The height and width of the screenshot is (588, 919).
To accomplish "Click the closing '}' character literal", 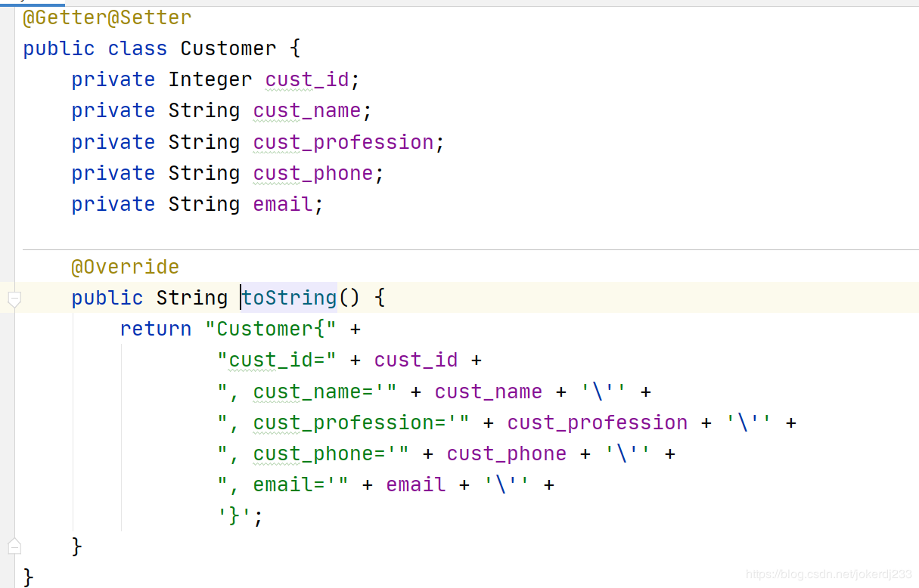I will (x=234, y=516).
